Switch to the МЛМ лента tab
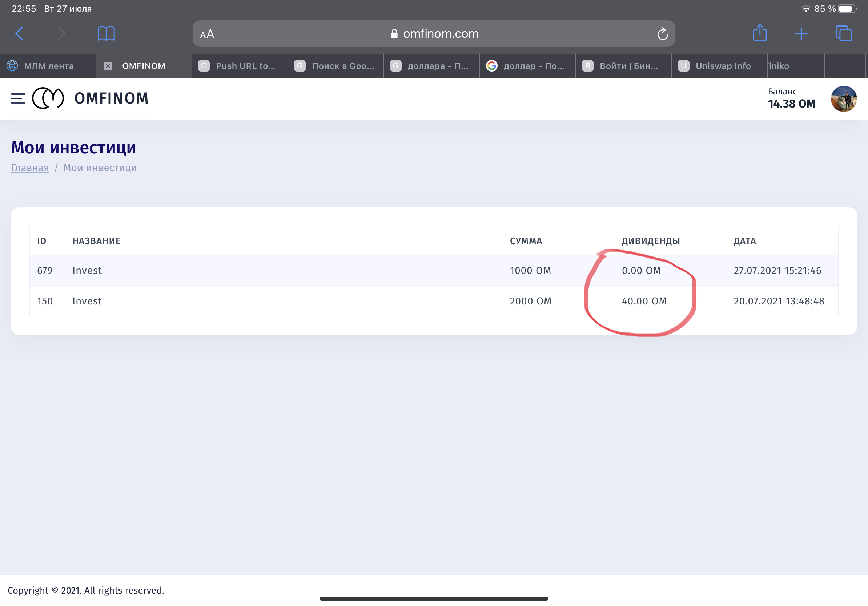Viewport: 868px width, 606px height. 48,66
